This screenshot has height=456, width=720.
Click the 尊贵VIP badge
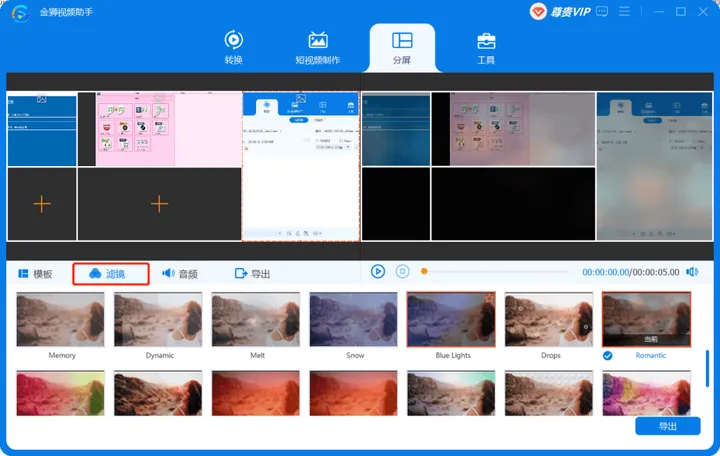[x=560, y=11]
